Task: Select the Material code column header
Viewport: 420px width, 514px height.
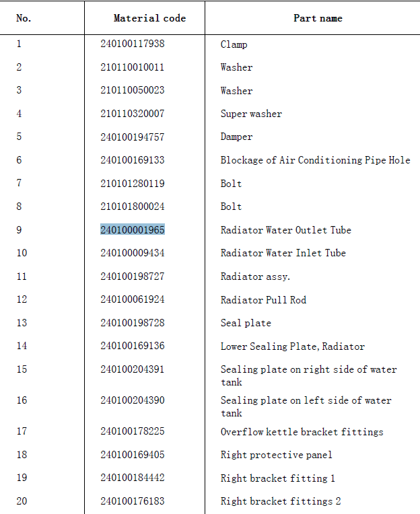Action: [x=149, y=18]
